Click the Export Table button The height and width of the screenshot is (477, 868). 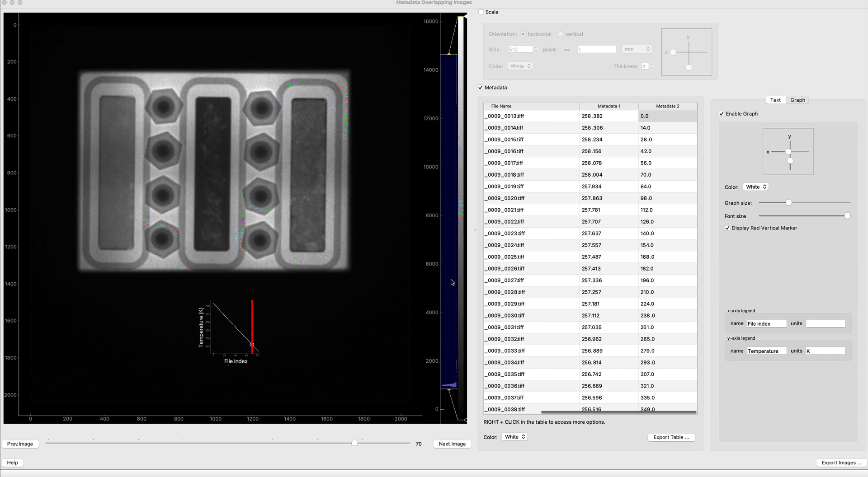click(671, 437)
